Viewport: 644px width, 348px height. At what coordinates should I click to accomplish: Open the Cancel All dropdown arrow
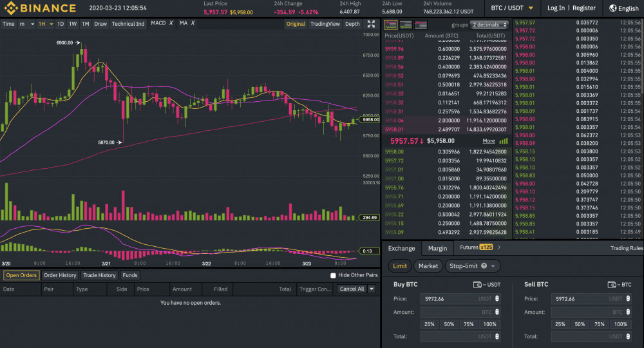click(x=372, y=289)
